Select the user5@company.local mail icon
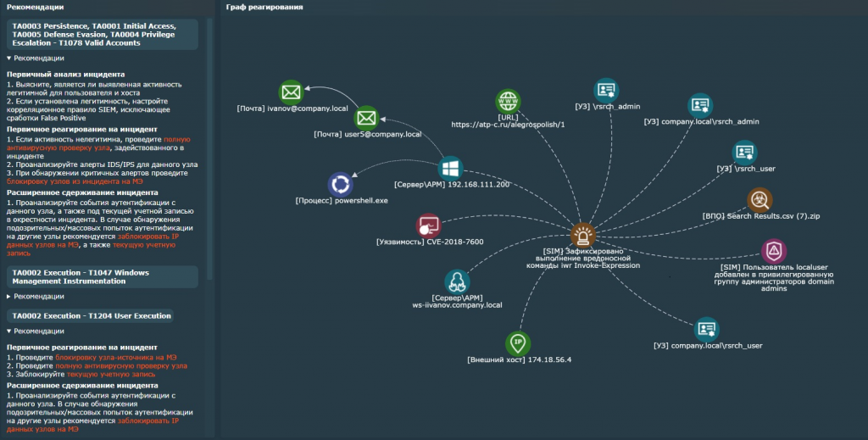 point(366,118)
